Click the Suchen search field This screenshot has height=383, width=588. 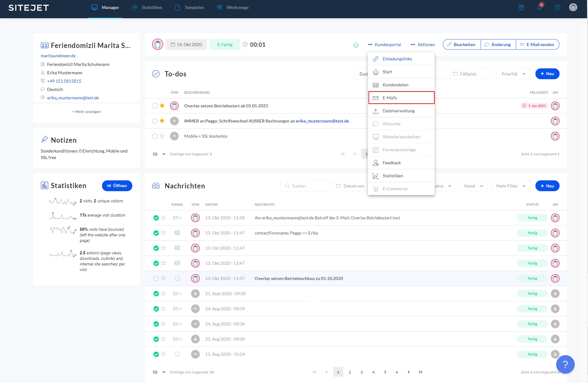(305, 186)
